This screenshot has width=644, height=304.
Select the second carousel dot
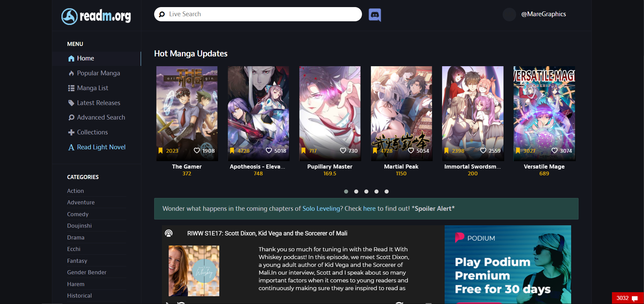356,192
